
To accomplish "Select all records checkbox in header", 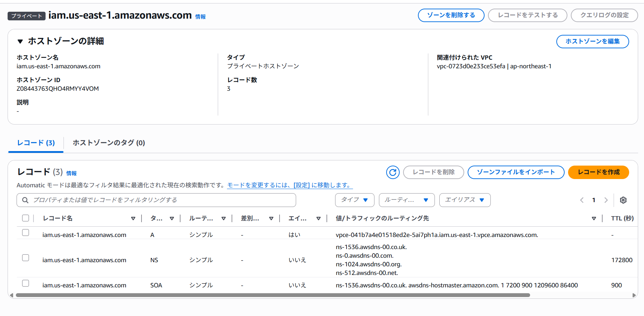I will (x=26, y=218).
